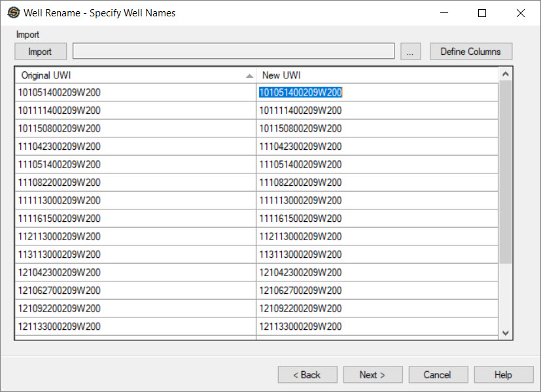Sort by Original UWI column header

click(131, 75)
